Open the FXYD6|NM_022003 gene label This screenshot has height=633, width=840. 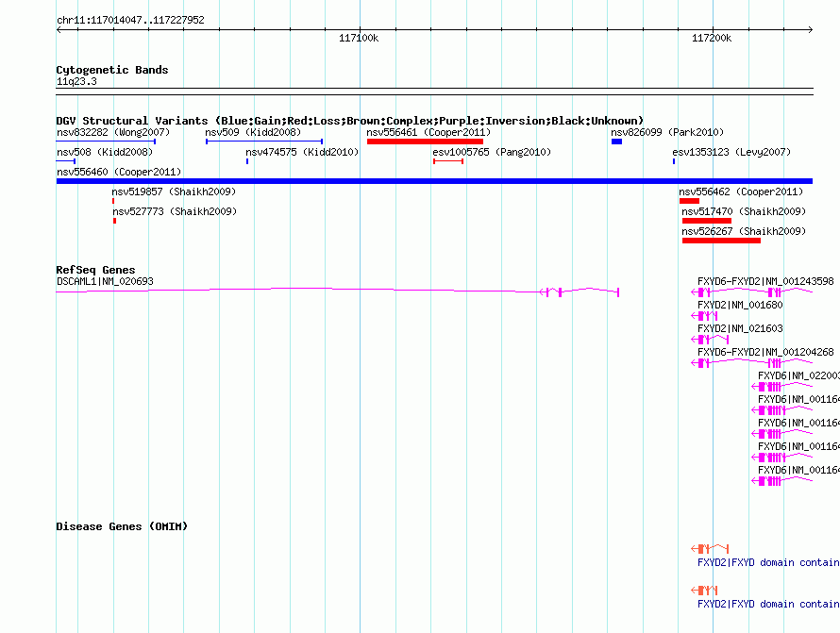pos(798,375)
